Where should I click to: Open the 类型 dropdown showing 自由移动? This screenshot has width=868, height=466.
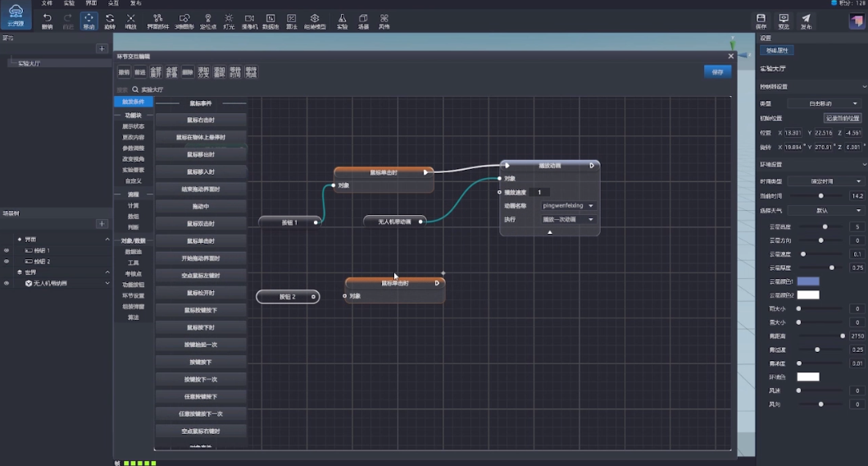tap(825, 104)
